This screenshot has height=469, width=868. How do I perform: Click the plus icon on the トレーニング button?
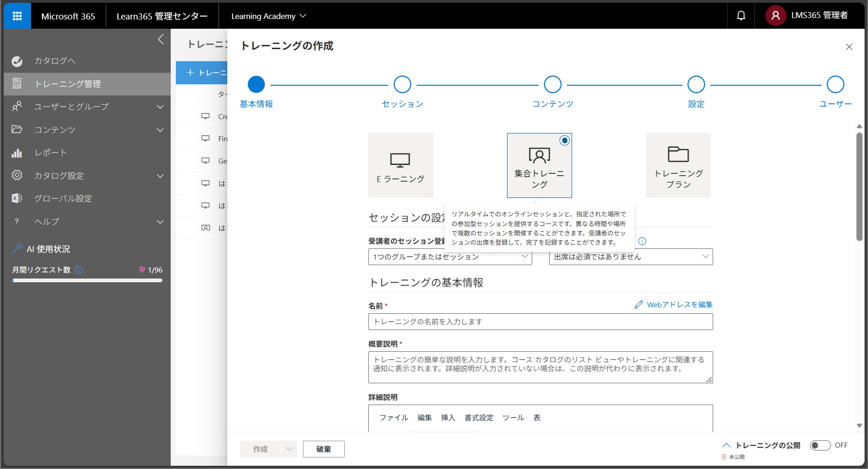tap(190, 73)
